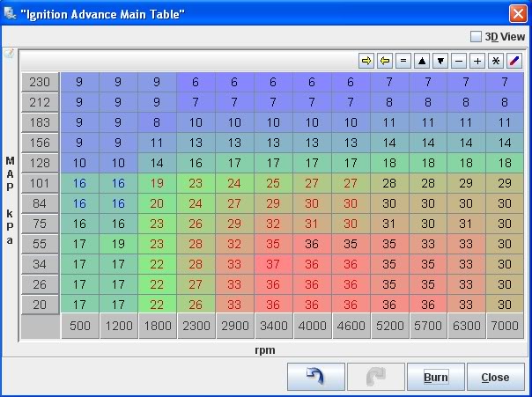Click the solid down-triangle decrease icon

(x=440, y=61)
